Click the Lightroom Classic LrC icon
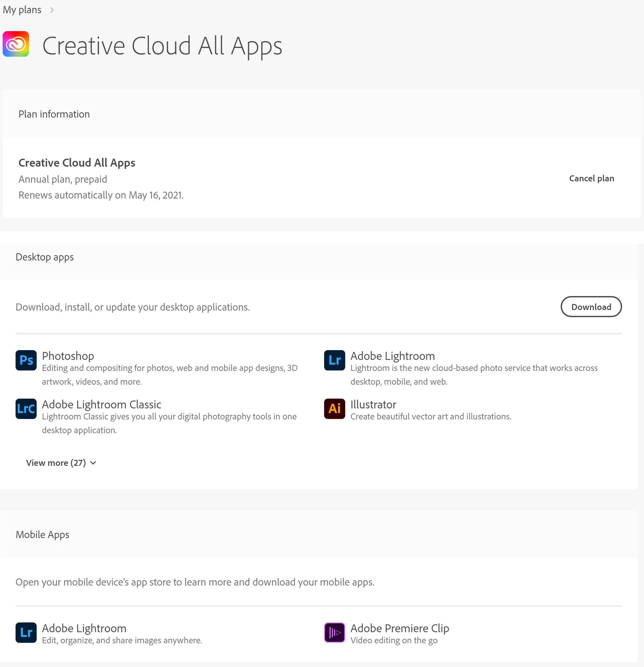 26,408
